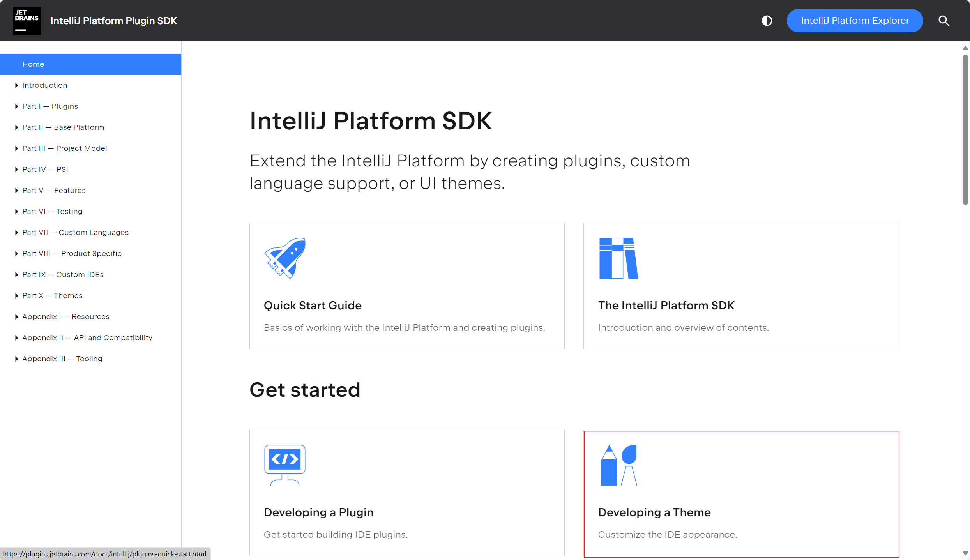This screenshot has height=560, width=970.
Task: Expand the Part III — Project Model arrow
Action: click(16, 148)
